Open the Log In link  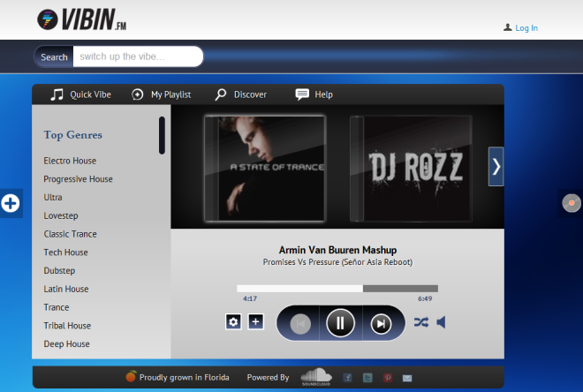tap(526, 28)
